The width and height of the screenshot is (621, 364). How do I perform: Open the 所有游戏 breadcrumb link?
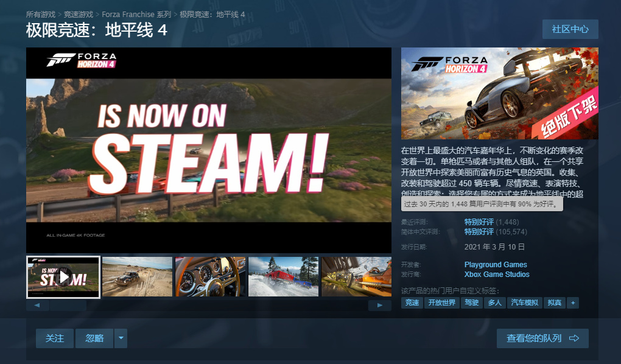(x=41, y=15)
